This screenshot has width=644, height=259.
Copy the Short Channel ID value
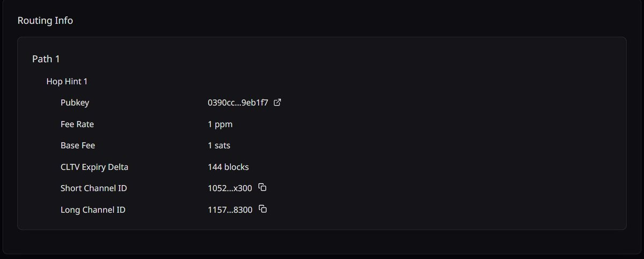[262, 188]
